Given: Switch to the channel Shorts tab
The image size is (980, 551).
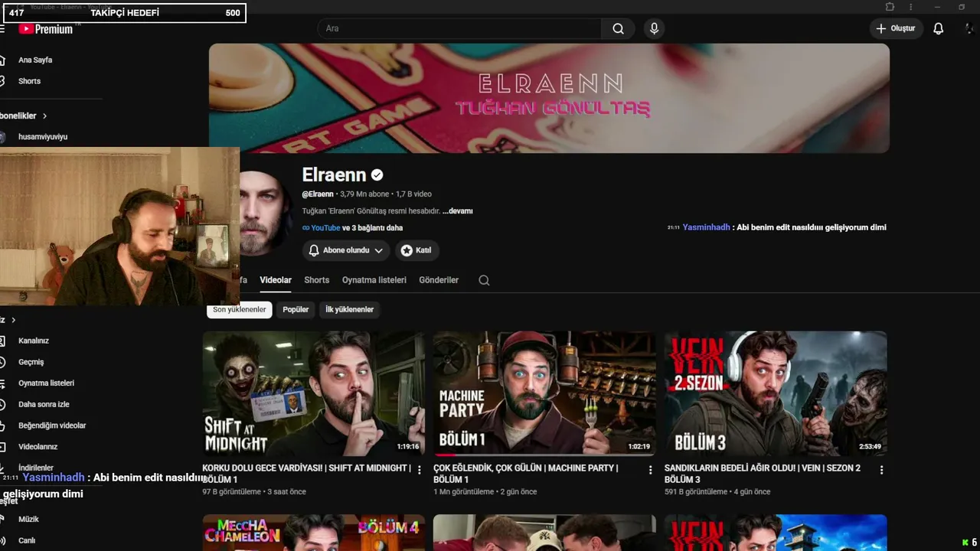Looking at the screenshot, I should (x=316, y=280).
